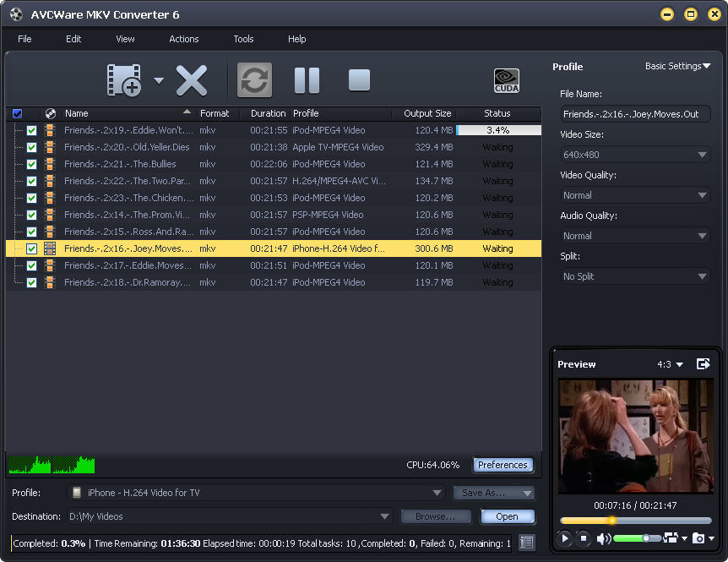Open the Video Size 640x480 dropdown

[635, 155]
